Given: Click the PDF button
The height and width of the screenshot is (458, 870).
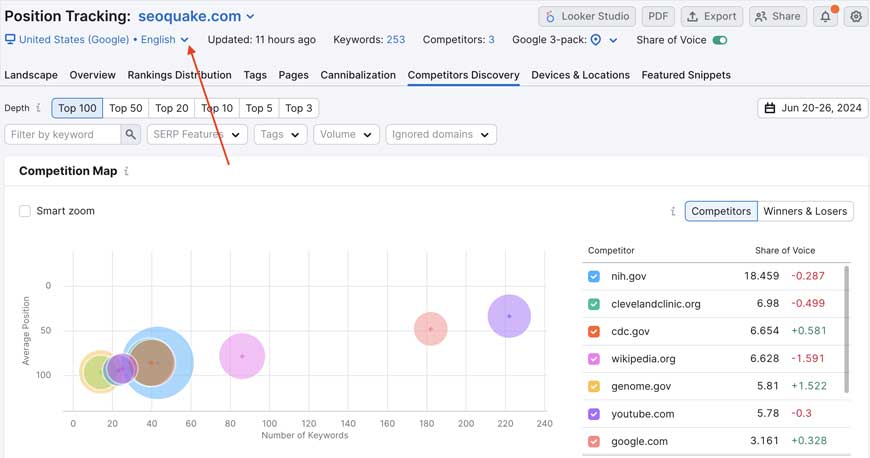Looking at the screenshot, I should 658,17.
